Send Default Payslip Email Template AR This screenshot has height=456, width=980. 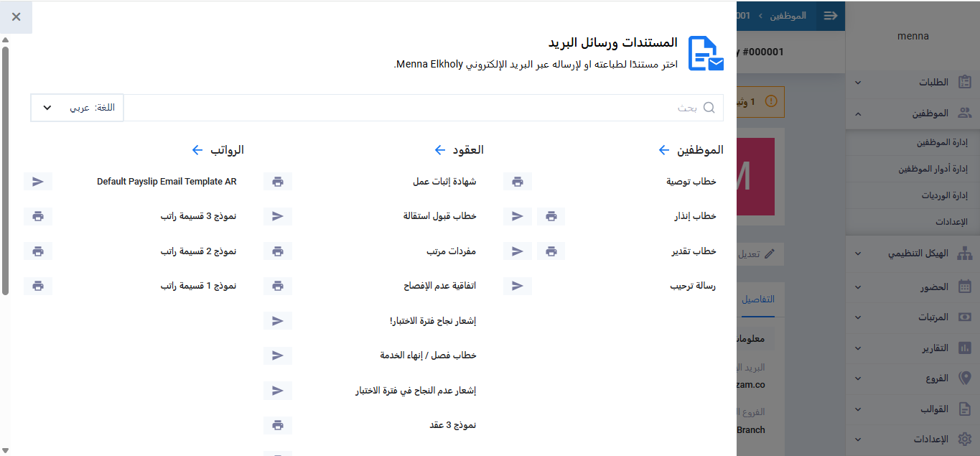pos(38,182)
